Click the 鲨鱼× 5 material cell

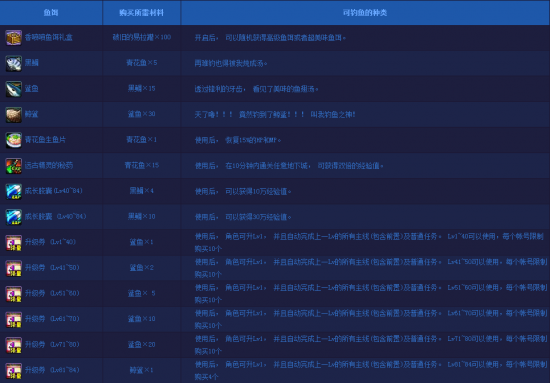click(x=142, y=294)
